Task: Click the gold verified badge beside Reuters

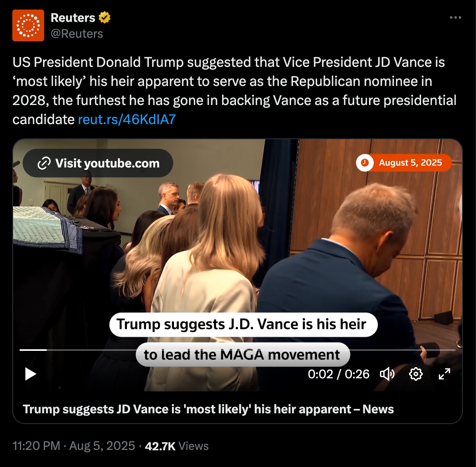Action: [x=104, y=18]
